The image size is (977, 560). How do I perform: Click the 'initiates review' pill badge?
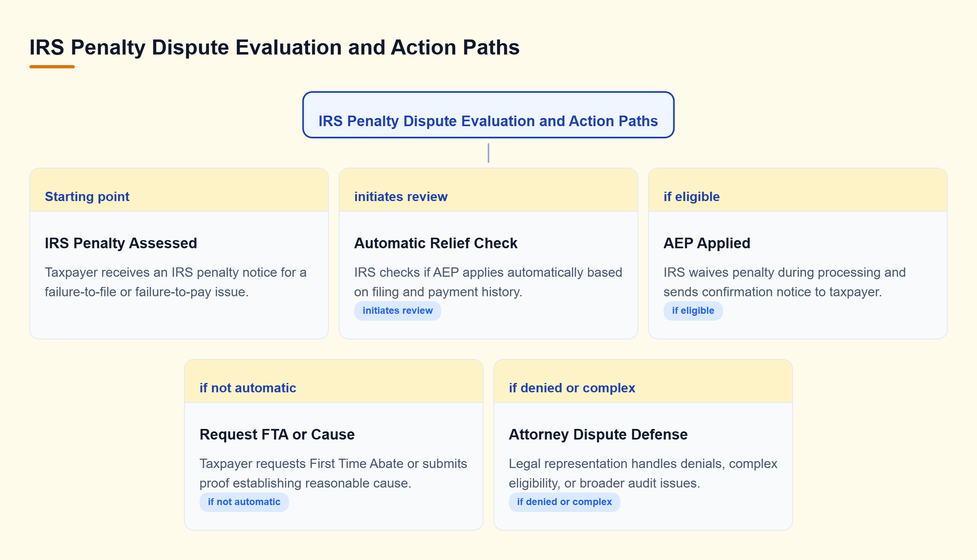point(397,311)
